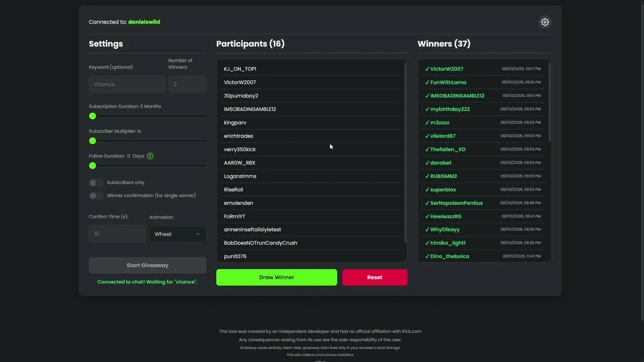
Task: Click winner mybirthday222
Action: (450, 109)
